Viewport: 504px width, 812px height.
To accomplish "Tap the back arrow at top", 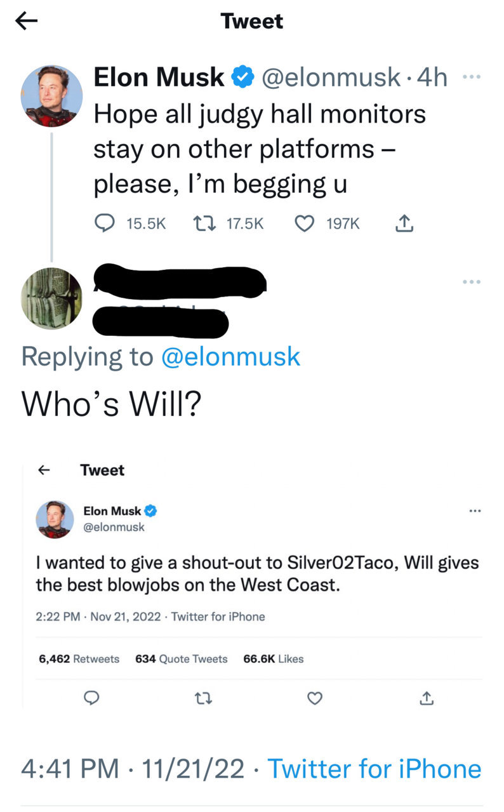I will coord(26,21).
